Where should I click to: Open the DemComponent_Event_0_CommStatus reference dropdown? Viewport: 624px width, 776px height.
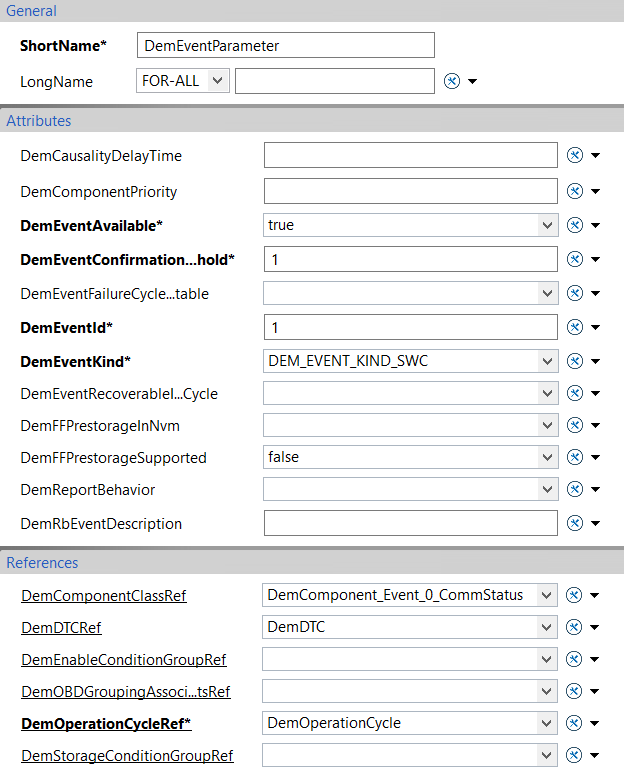pos(410,595)
